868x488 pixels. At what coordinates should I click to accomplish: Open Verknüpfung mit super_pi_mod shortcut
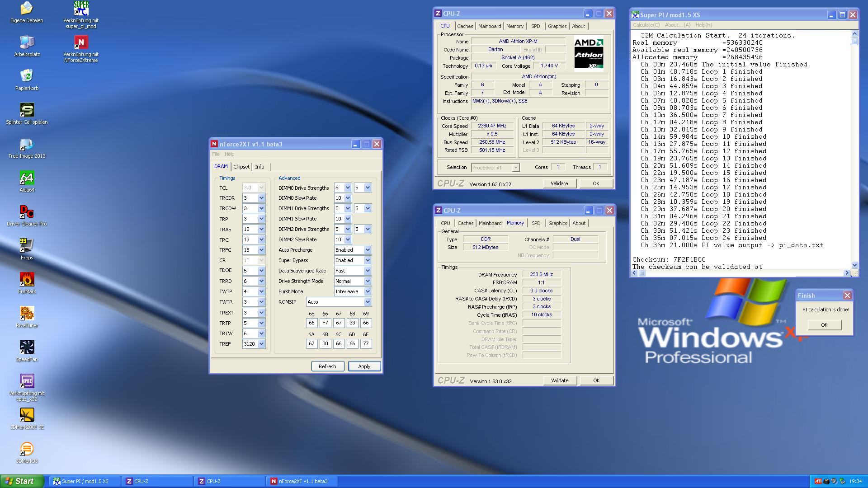(x=81, y=15)
